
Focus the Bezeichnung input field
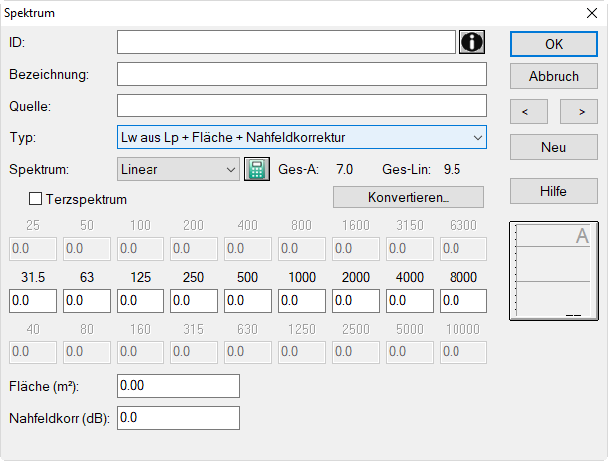pos(302,74)
